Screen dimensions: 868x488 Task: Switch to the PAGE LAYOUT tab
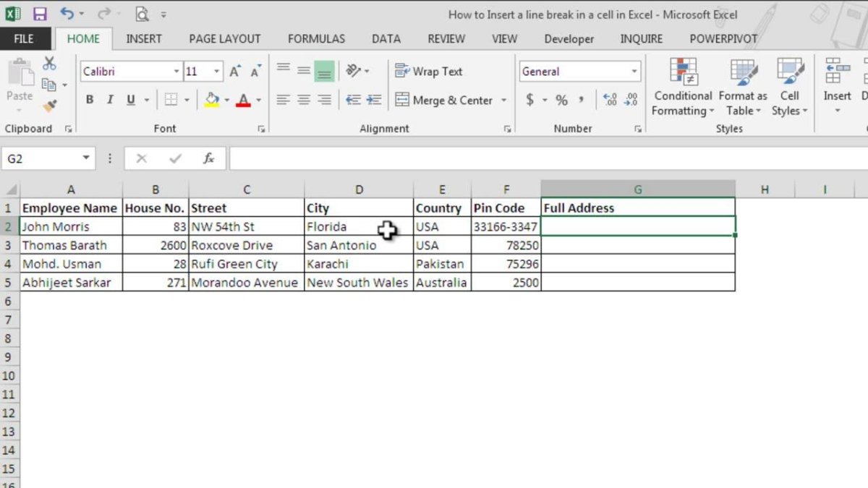coord(225,39)
